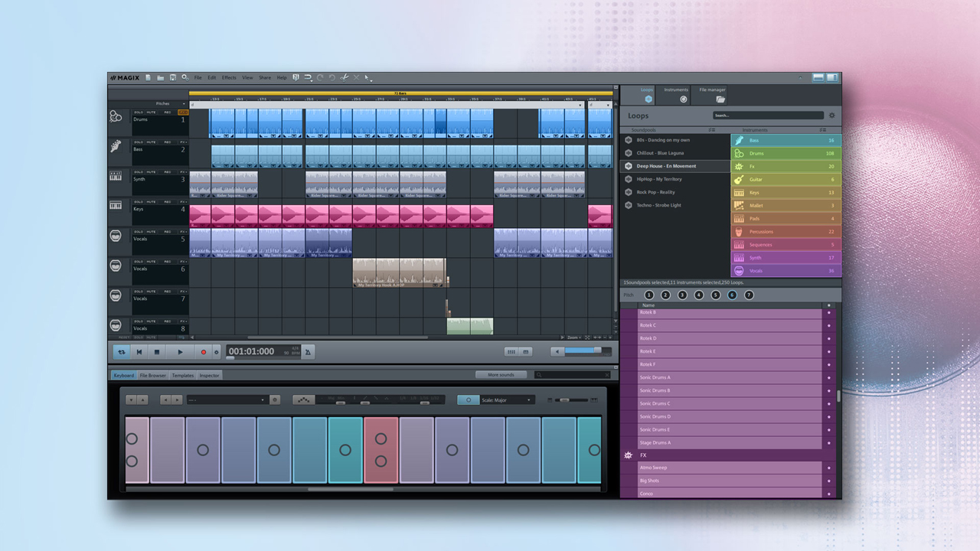Mute the Bass track
The width and height of the screenshot is (980, 551).
coord(152,142)
